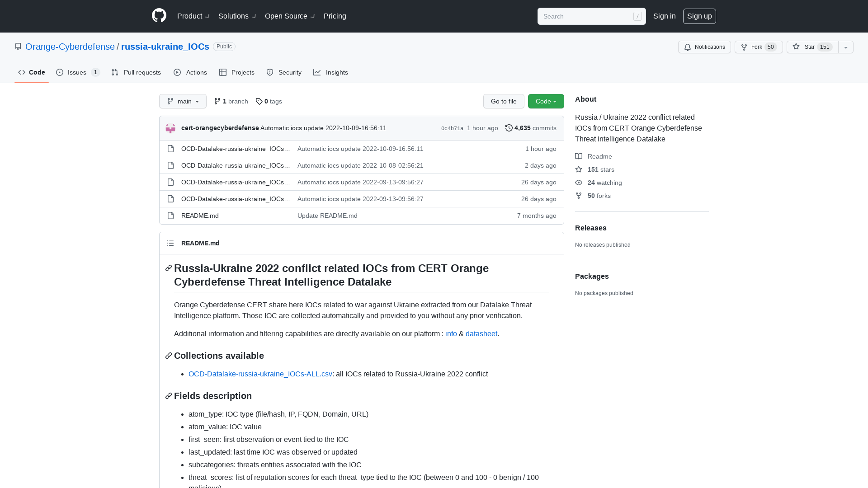
Task: Click the Go to file button
Action: coord(504,101)
